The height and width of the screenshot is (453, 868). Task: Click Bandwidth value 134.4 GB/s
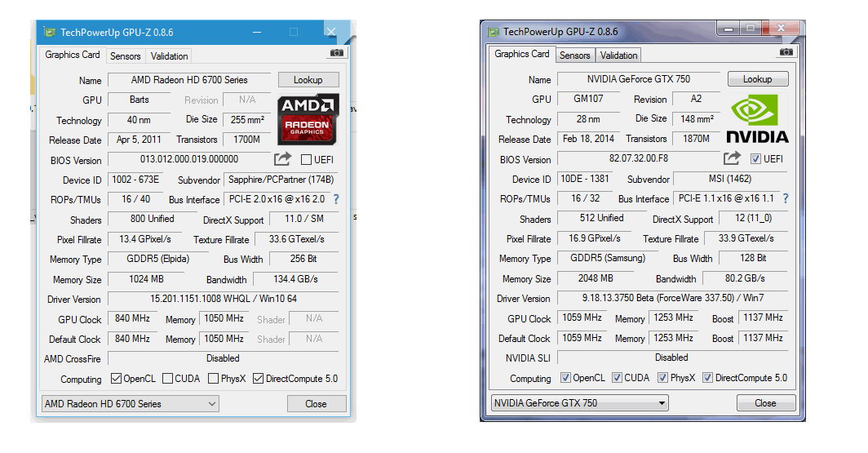click(295, 279)
